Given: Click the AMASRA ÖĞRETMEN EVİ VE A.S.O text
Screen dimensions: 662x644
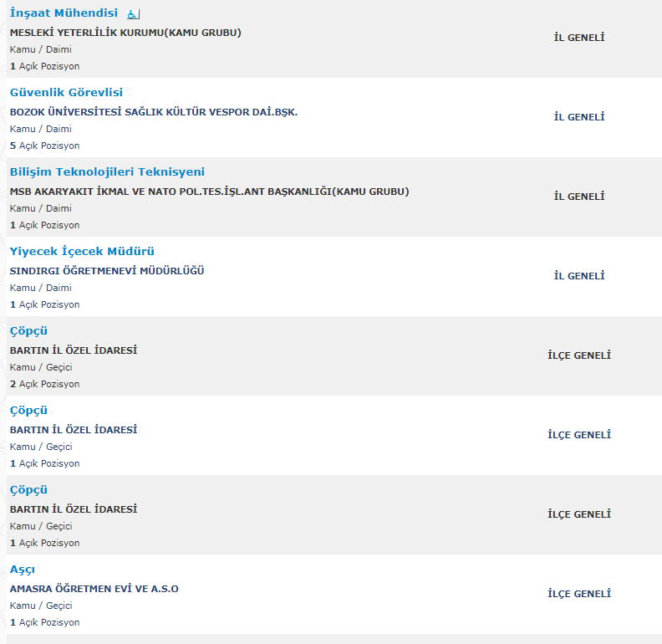Looking at the screenshot, I should pos(94,589).
